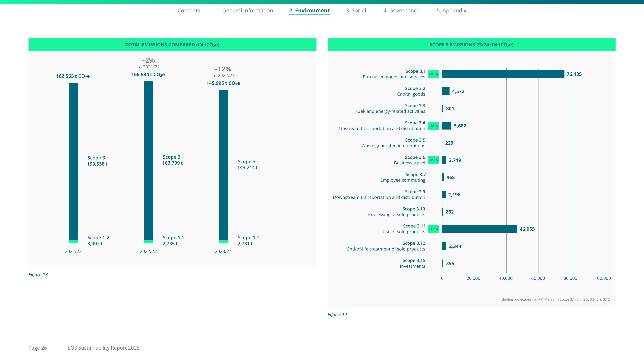Open the Contents navigation link
This screenshot has width=644, height=362.
coord(189,10)
